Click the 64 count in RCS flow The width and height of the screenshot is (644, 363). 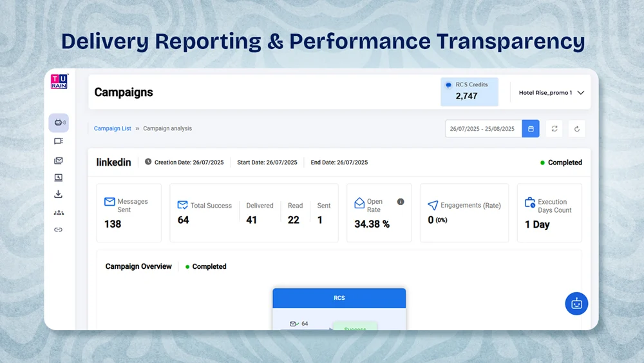(305, 324)
